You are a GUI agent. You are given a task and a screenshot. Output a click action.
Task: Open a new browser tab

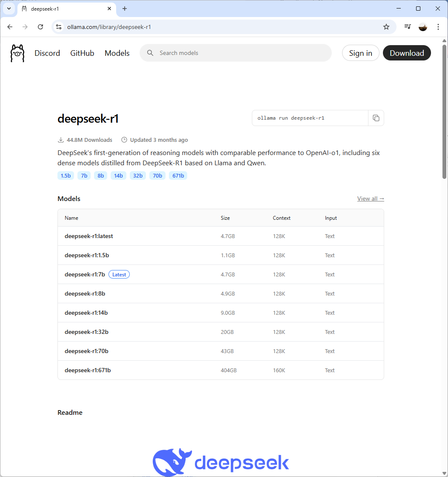[x=125, y=9]
